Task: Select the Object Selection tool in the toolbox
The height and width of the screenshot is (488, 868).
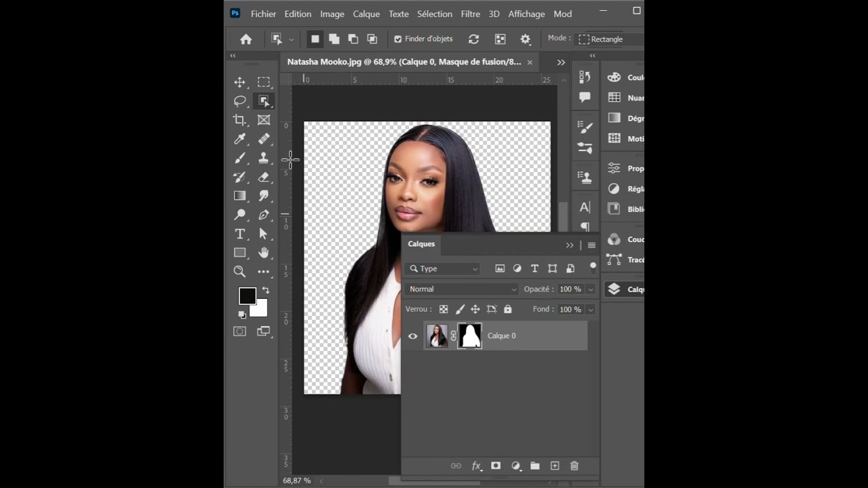Action: click(x=264, y=101)
